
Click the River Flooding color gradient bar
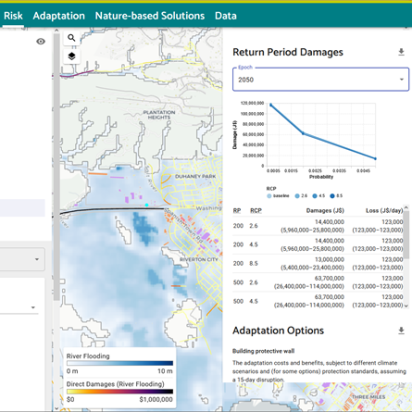coord(120,363)
